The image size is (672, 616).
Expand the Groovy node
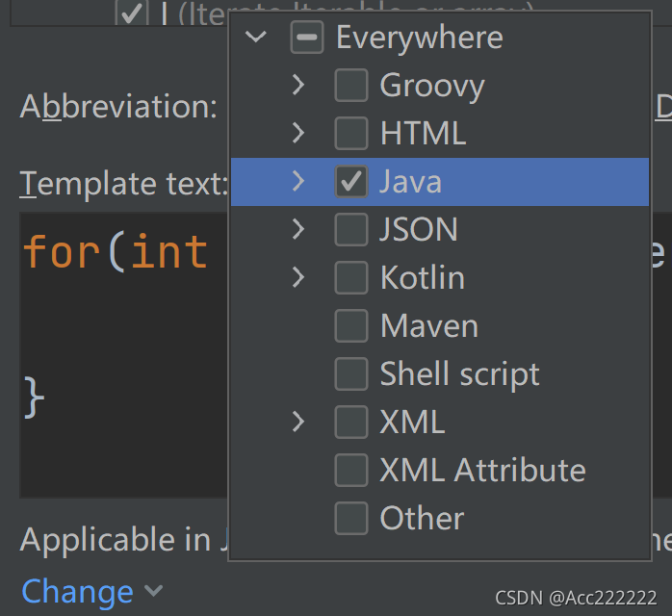click(298, 85)
